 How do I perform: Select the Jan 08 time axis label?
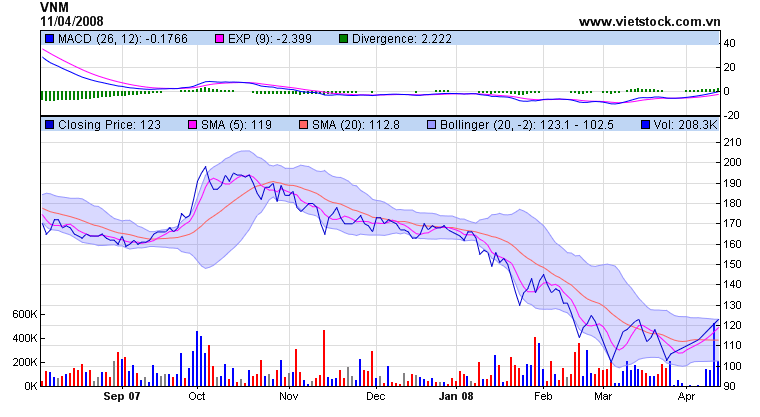[x=458, y=396]
